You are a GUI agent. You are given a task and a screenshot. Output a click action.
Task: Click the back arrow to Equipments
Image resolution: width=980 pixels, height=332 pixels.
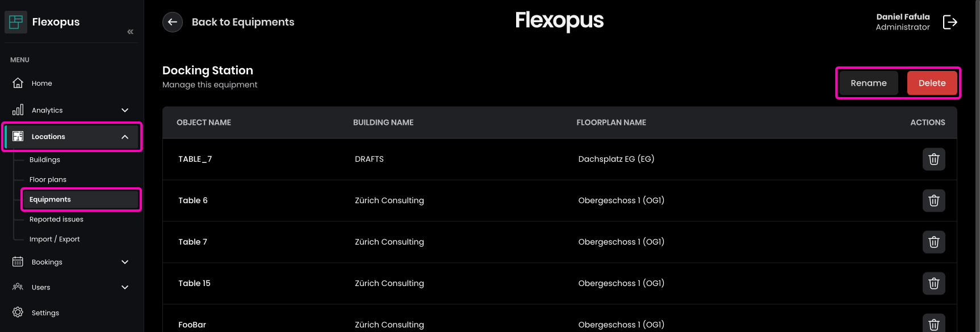pos(173,22)
